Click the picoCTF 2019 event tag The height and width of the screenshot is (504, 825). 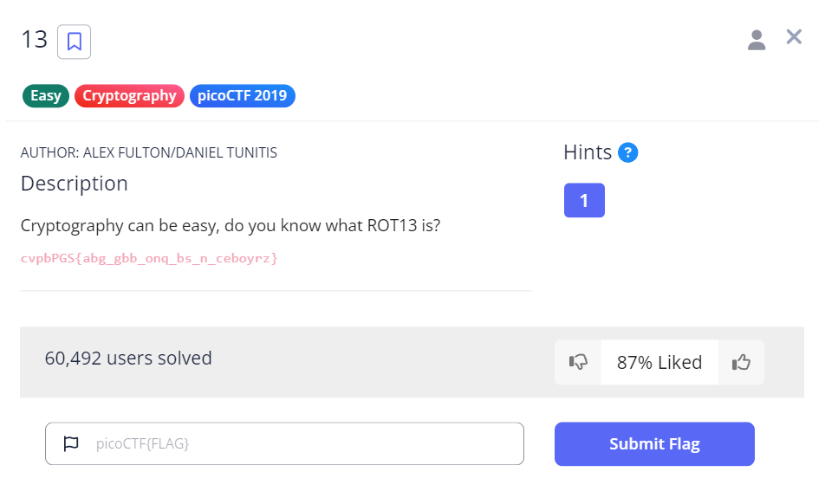click(242, 95)
